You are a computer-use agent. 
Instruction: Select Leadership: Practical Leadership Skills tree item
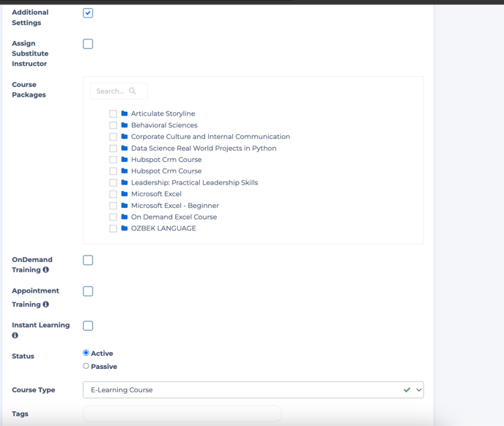pos(194,182)
